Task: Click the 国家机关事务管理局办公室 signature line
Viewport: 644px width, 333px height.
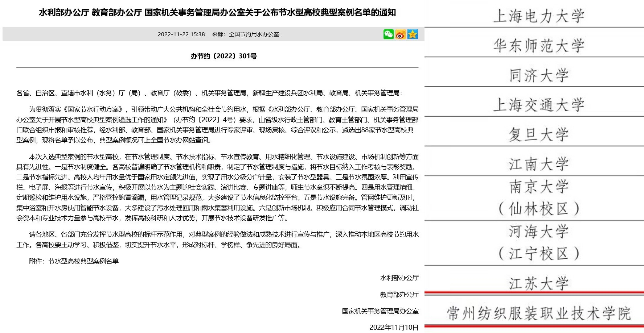Action: tap(380, 311)
